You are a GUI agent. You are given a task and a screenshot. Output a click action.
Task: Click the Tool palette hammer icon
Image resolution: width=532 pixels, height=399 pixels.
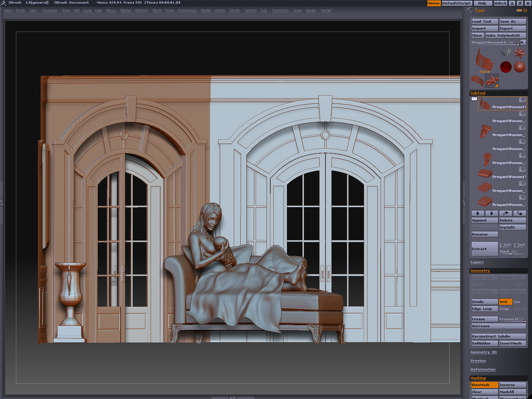click(x=470, y=10)
